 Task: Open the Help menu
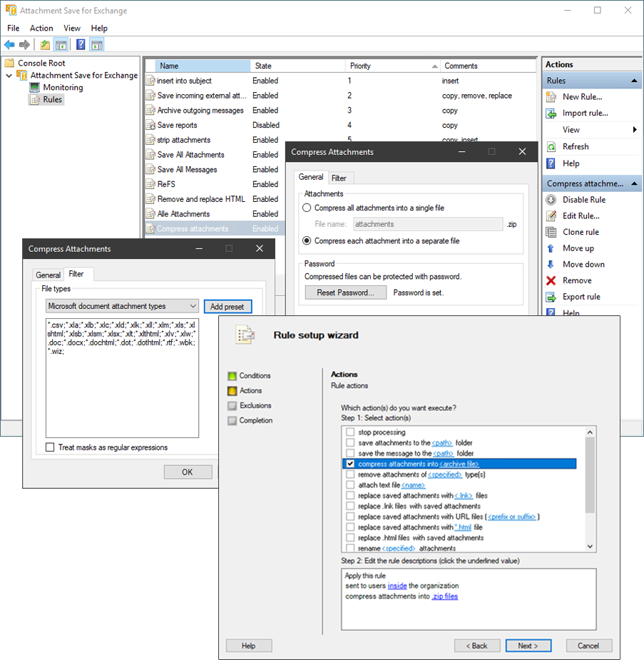click(99, 29)
